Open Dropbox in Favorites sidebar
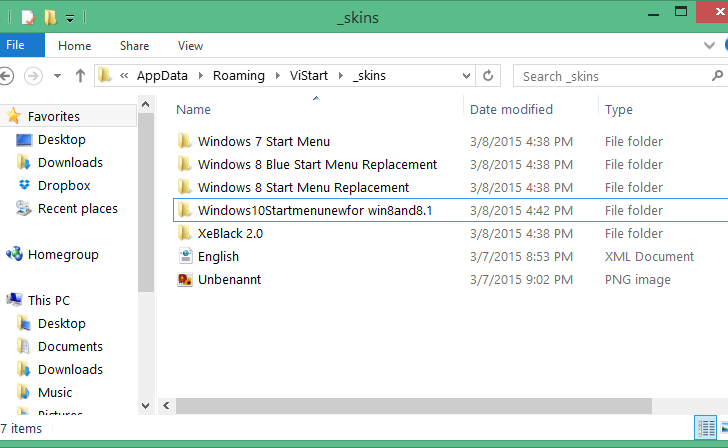 click(x=63, y=186)
